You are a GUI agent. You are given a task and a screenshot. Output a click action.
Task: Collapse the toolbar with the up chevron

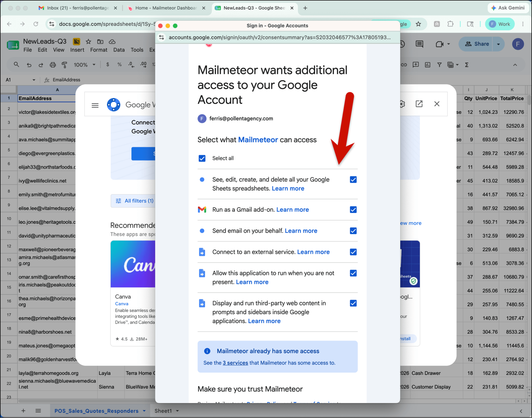click(x=515, y=65)
